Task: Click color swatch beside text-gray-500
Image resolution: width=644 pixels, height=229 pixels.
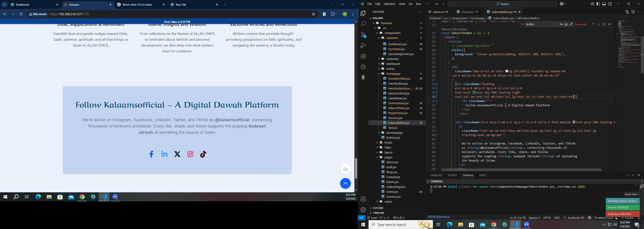Action: click(x=574, y=122)
